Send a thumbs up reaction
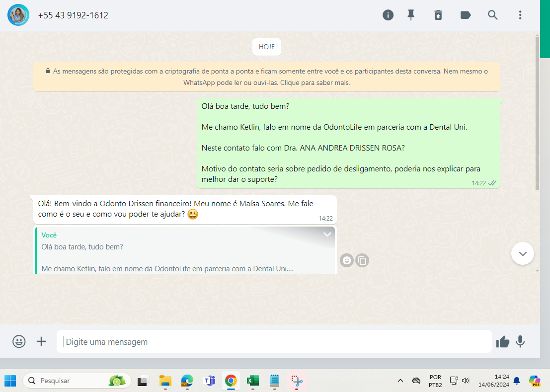Screen dimensions: 550x392 pyautogui.click(x=502, y=341)
